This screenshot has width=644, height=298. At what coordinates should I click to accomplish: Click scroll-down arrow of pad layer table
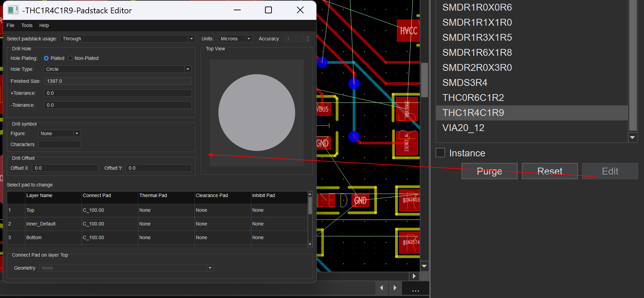click(x=310, y=244)
